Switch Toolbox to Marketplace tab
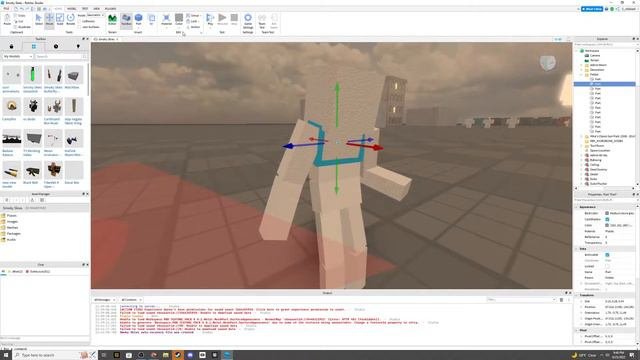The height and width of the screenshot is (360, 640). click(11, 46)
